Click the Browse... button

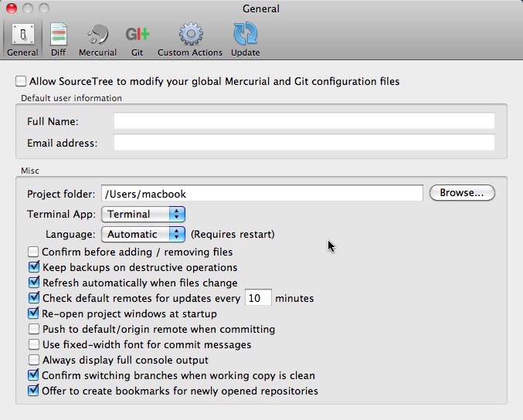462,193
